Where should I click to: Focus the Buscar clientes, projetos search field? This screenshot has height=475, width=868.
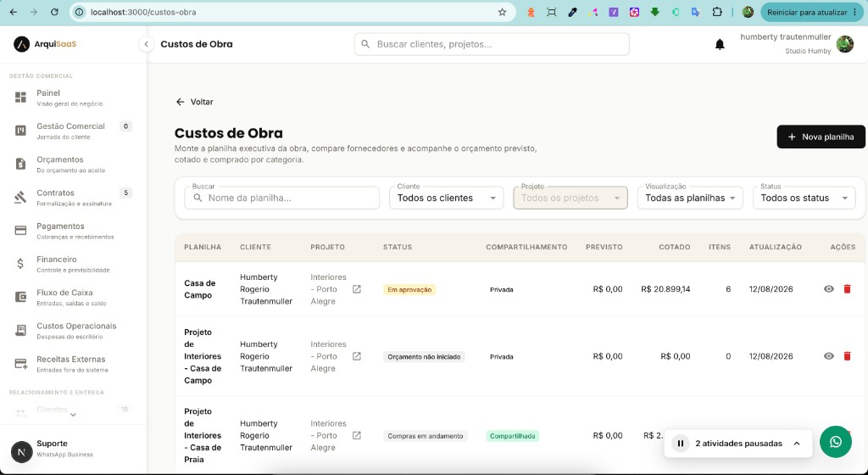tap(492, 44)
